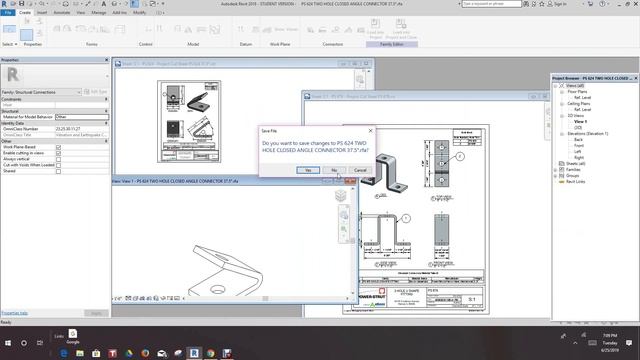This screenshot has height=360, width=640.
Task: Cancel the Save File dialog
Action: [x=360, y=170]
